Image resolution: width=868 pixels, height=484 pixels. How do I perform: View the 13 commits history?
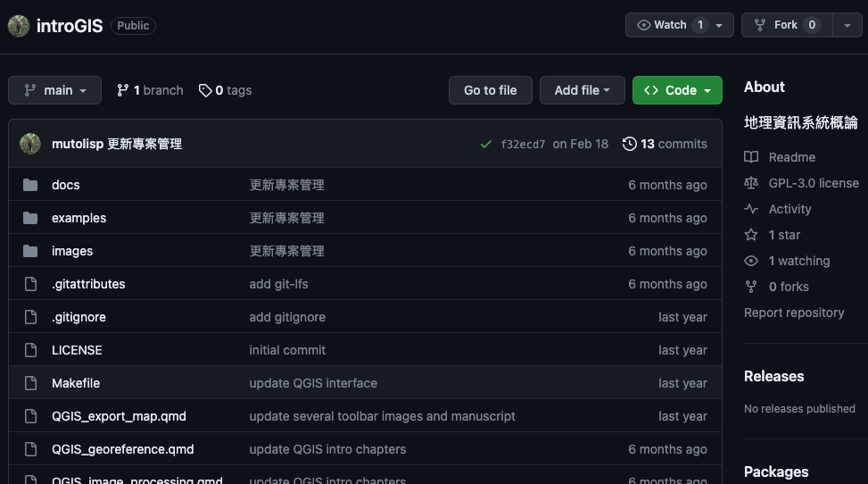tap(665, 144)
